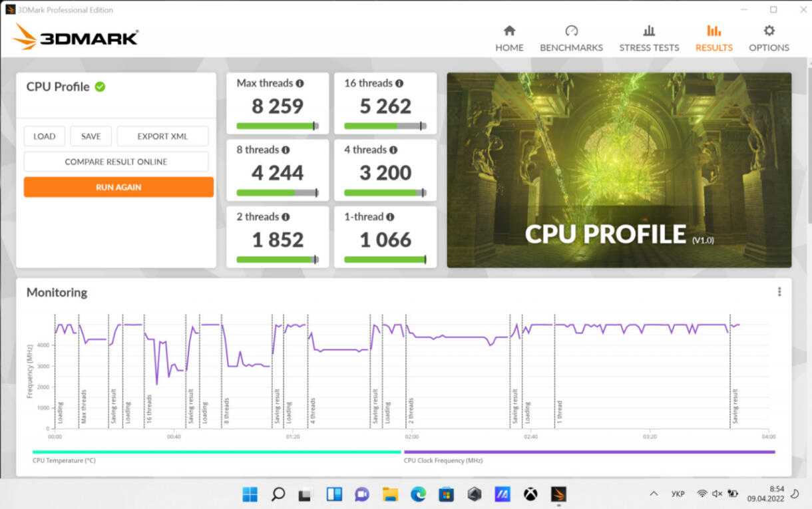Click the info icon beside 16 threads
Screen dimensions: 812x509
click(399, 83)
